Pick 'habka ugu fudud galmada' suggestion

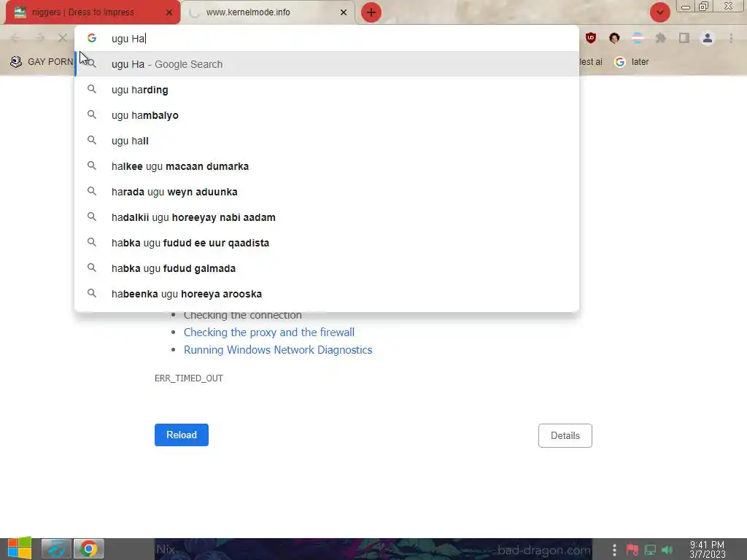[327, 268]
